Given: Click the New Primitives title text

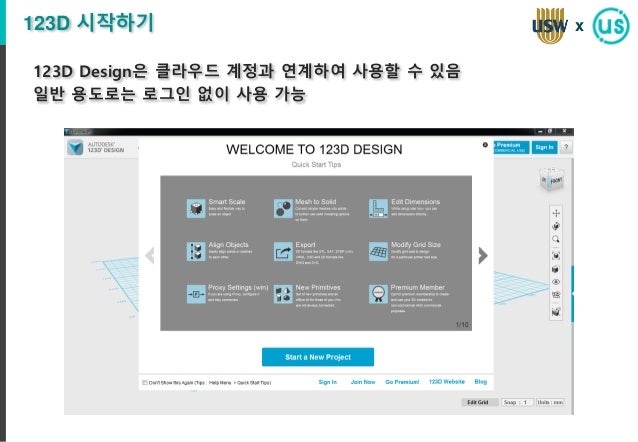Looking at the screenshot, I should [x=318, y=287].
